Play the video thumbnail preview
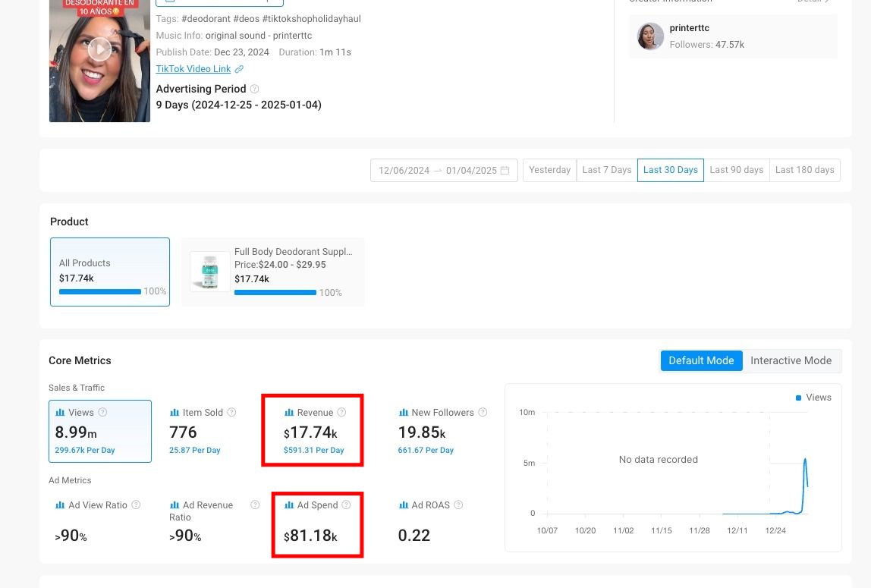This screenshot has width=871, height=588. coord(100,49)
